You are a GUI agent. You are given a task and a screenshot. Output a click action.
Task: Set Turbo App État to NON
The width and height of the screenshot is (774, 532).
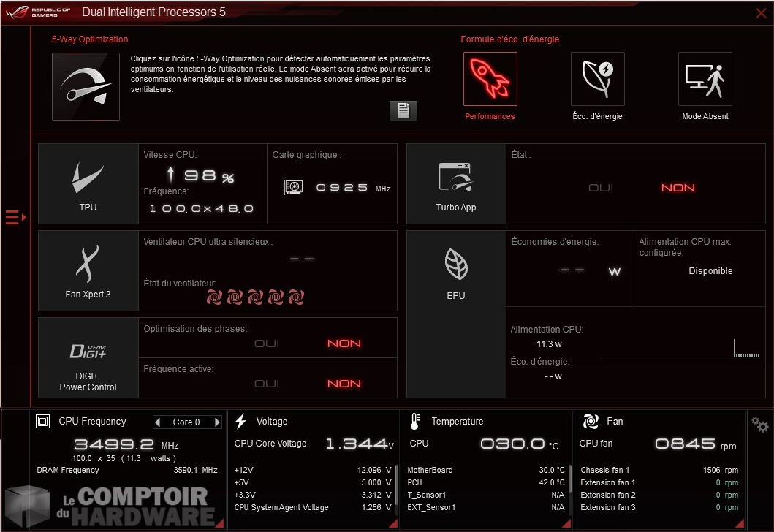point(678,188)
